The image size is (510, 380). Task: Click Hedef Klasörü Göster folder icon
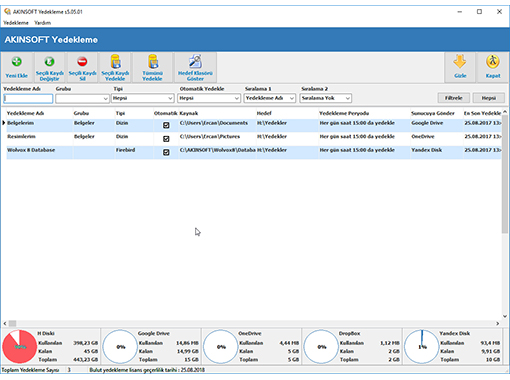click(x=195, y=61)
